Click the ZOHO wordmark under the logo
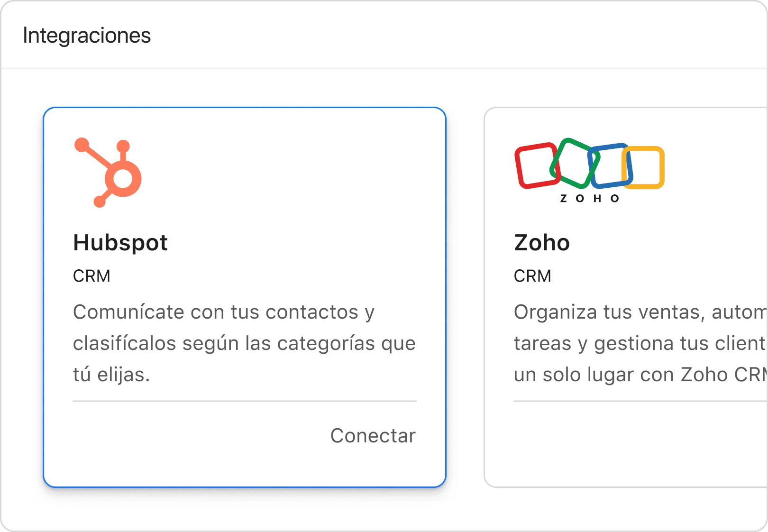The width and height of the screenshot is (768, 532). click(x=589, y=199)
